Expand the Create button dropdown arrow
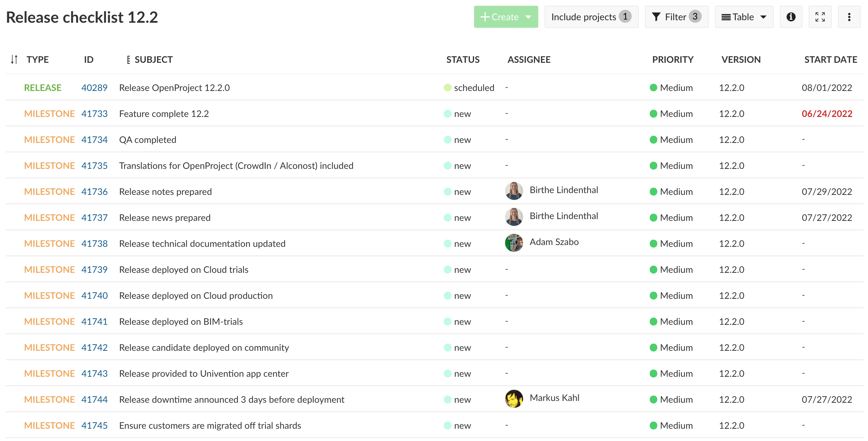This screenshot has width=868, height=441. point(529,17)
